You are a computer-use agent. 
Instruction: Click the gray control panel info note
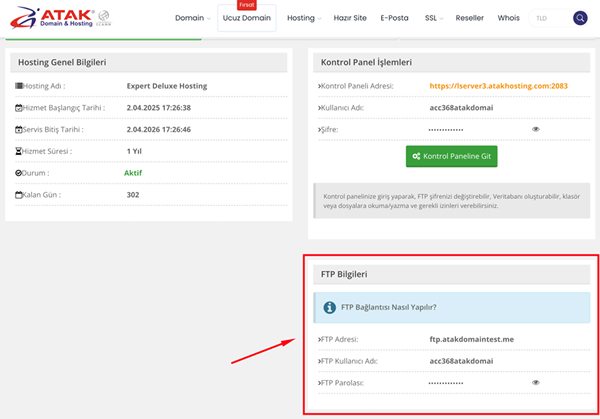pyautogui.click(x=452, y=201)
